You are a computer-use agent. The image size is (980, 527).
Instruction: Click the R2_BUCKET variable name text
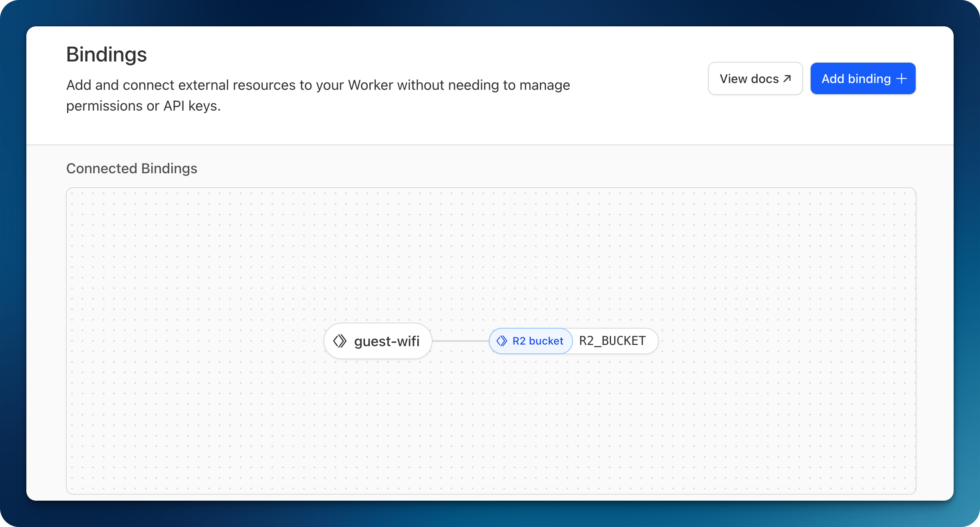click(x=612, y=341)
